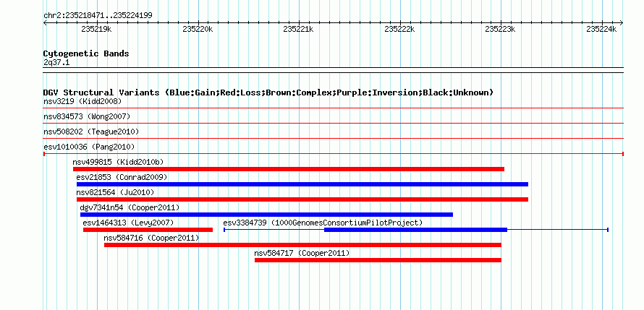Click the 2q37.1 band label

pos(56,63)
